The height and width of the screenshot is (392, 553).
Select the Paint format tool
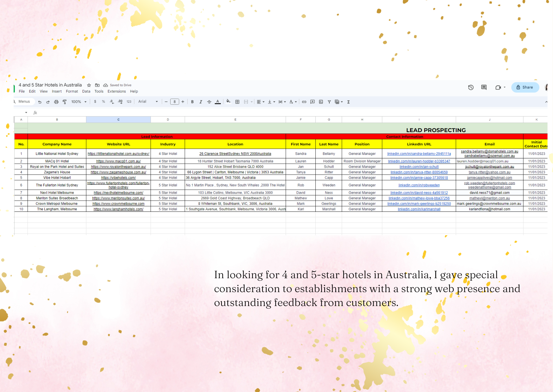[x=65, y=102]
